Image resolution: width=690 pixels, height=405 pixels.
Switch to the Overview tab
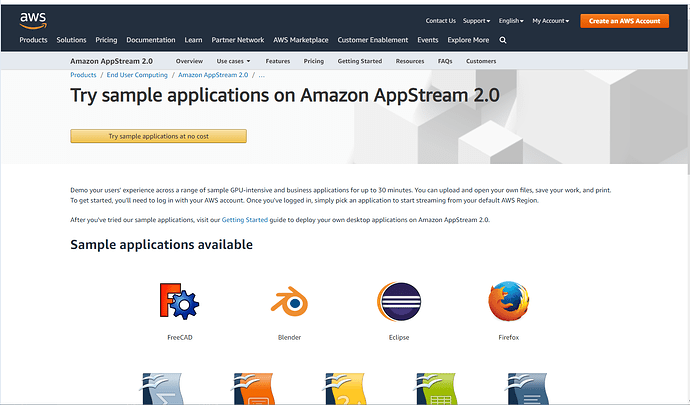click(x=189, y=61)
